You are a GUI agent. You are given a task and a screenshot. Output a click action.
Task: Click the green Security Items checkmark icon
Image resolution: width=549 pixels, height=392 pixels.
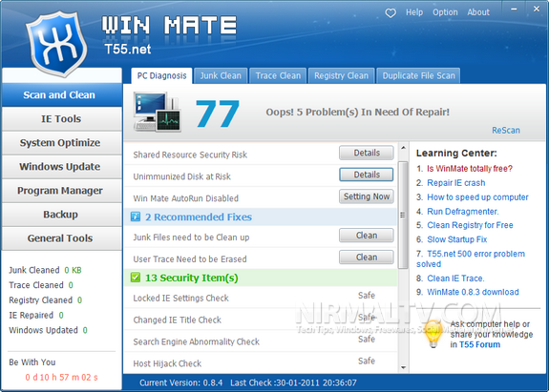pyautogui.click(x=136, y=278)
